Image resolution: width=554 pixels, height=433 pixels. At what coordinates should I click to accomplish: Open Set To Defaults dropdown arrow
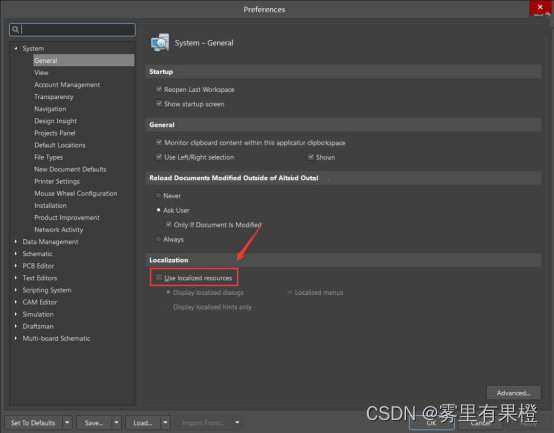(67, 422)
